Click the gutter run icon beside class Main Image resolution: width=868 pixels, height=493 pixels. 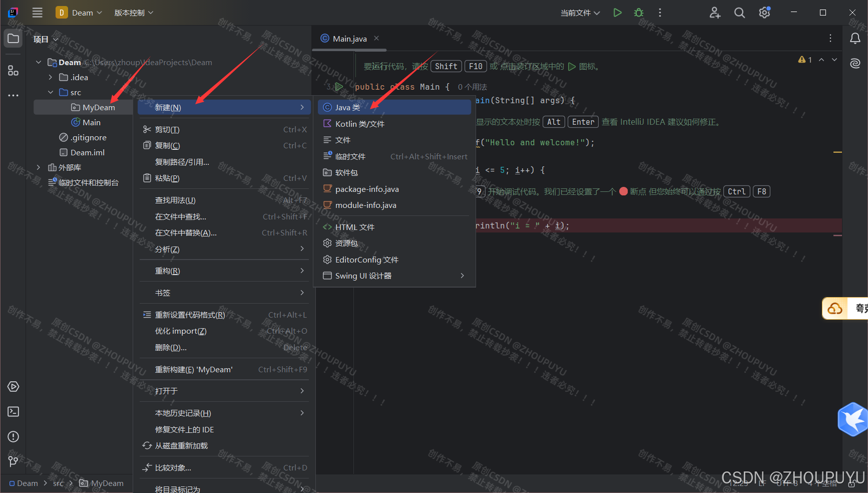tap(339, 87)
